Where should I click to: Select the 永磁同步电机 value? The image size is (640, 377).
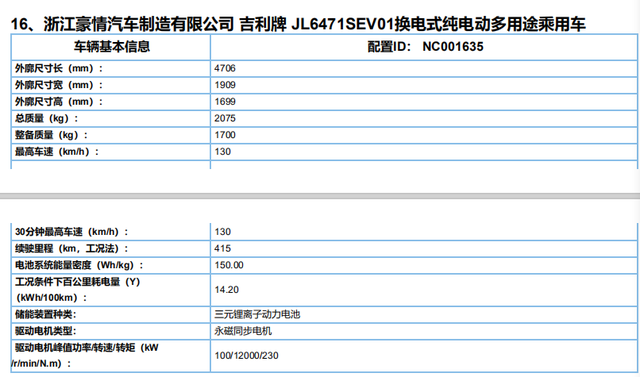(243, 331)
